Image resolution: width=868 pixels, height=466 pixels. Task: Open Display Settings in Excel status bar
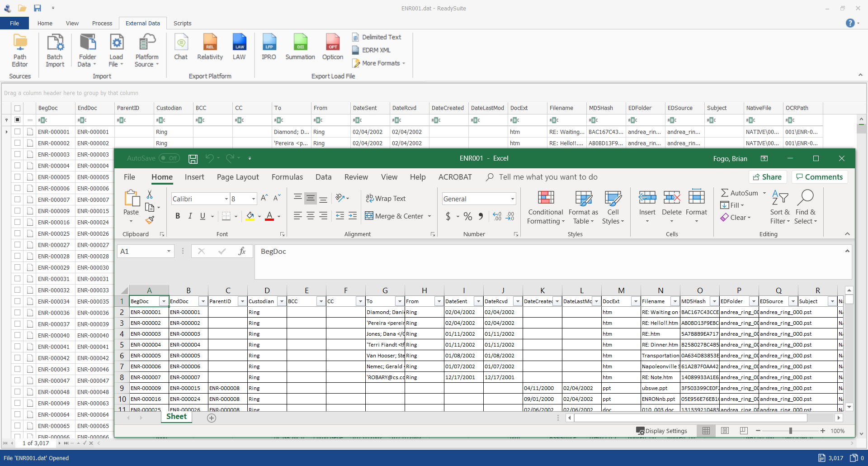662,431
